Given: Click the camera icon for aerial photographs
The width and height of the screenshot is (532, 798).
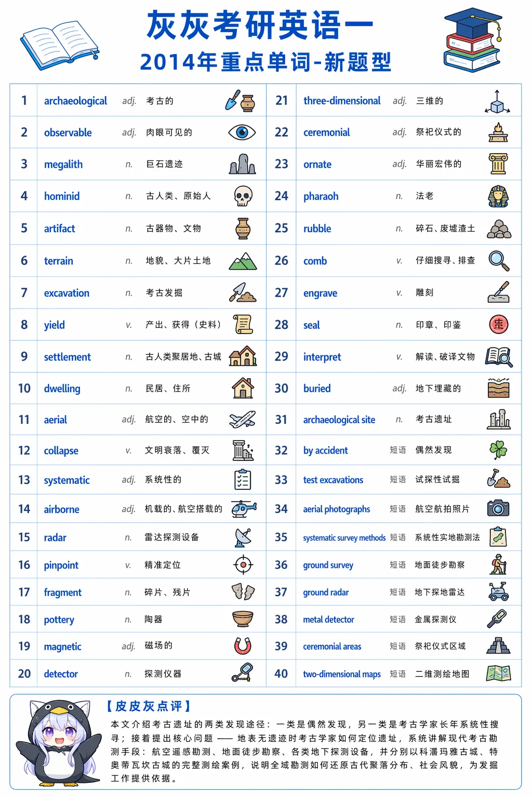Looking at the screenshot, I should pos(498,508).
